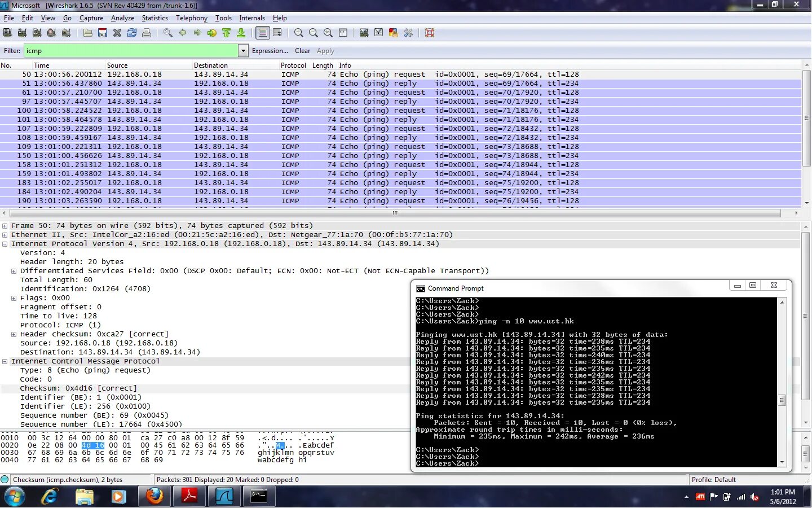Viewport: 812px width, 508px height.
Task: Collapse the Internet Control Message Protocol node
Action: [x=5, y=361]
